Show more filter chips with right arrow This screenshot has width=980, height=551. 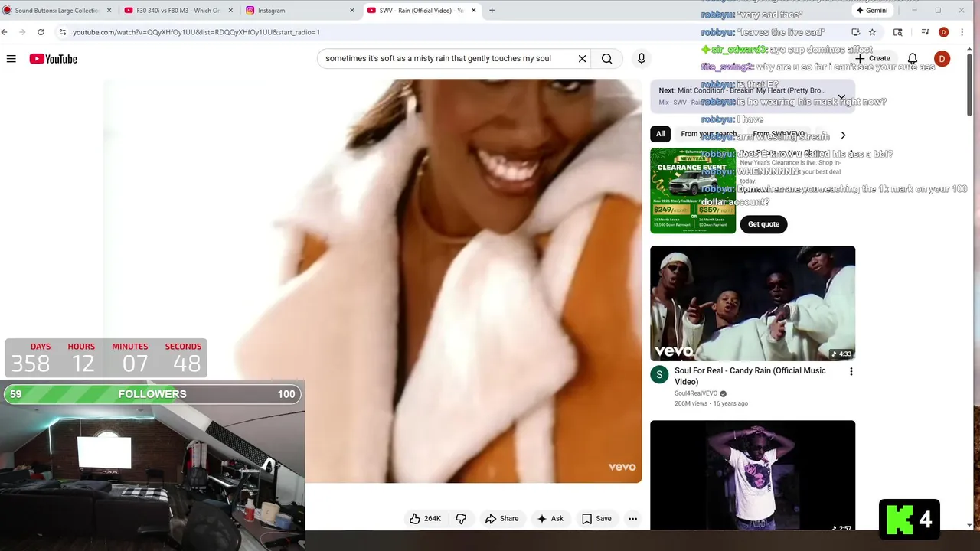[x=843, y=135]
